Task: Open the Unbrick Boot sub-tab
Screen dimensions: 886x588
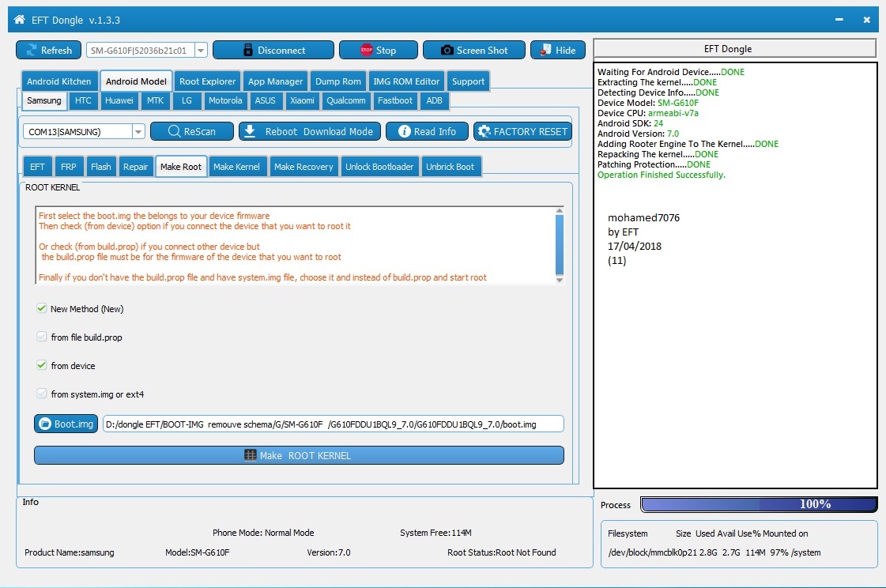Action: tap(450, 167)
